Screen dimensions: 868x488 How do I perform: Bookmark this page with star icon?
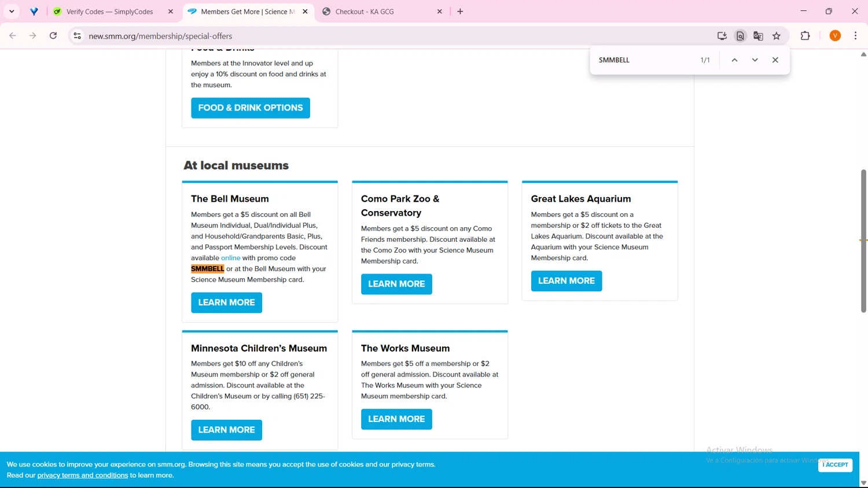(777, 36)
